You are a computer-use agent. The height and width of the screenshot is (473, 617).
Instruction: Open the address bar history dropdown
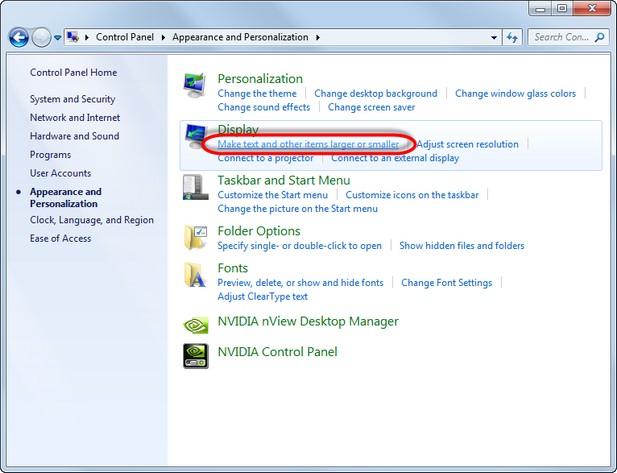coord(494,37)
